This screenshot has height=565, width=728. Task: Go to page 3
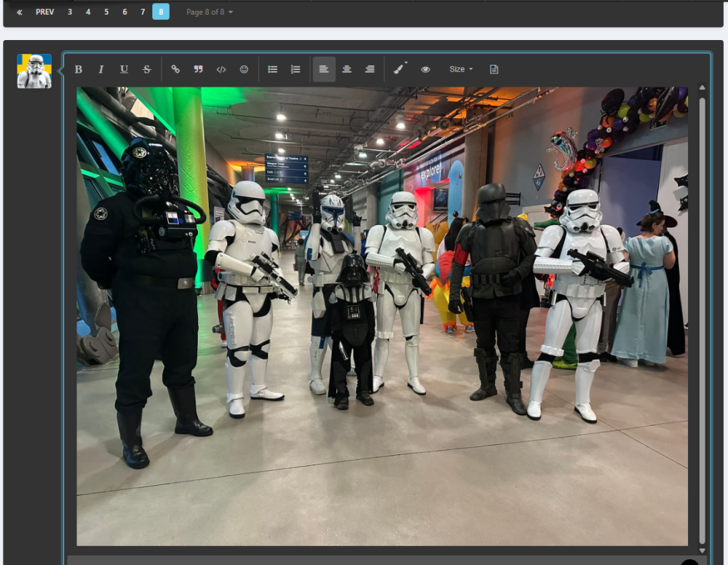click(x=70, y=12)
